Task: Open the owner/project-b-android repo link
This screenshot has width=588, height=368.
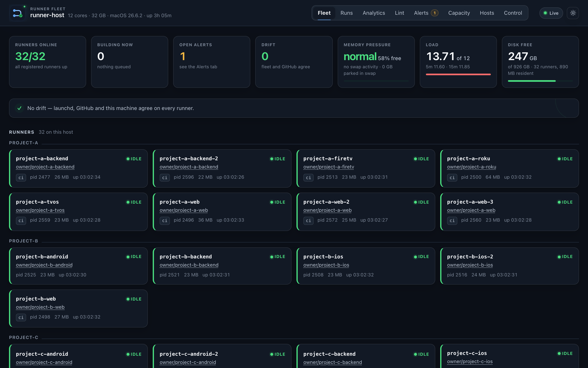Action: (44, 265)
